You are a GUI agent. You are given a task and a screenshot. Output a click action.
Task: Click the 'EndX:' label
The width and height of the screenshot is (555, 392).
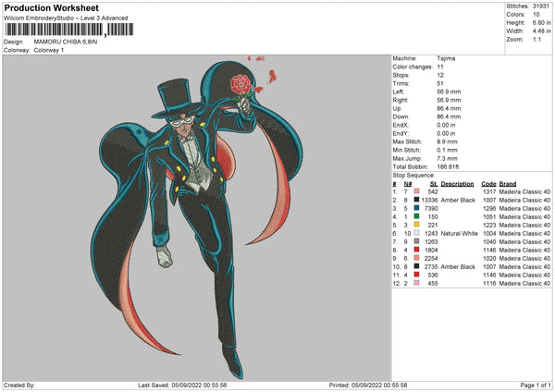[x=401, y=125]
